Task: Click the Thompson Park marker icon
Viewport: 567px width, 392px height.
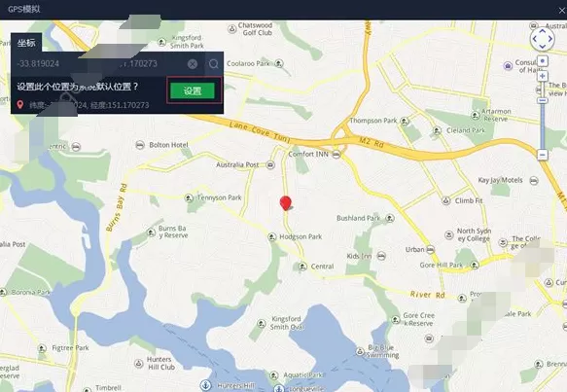Action: click(x=405, y=121)
